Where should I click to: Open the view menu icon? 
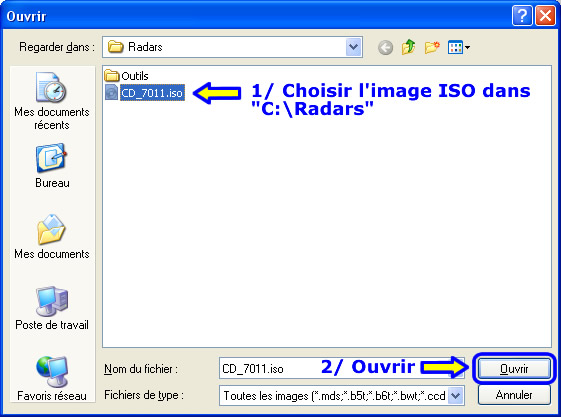[458, 47]
